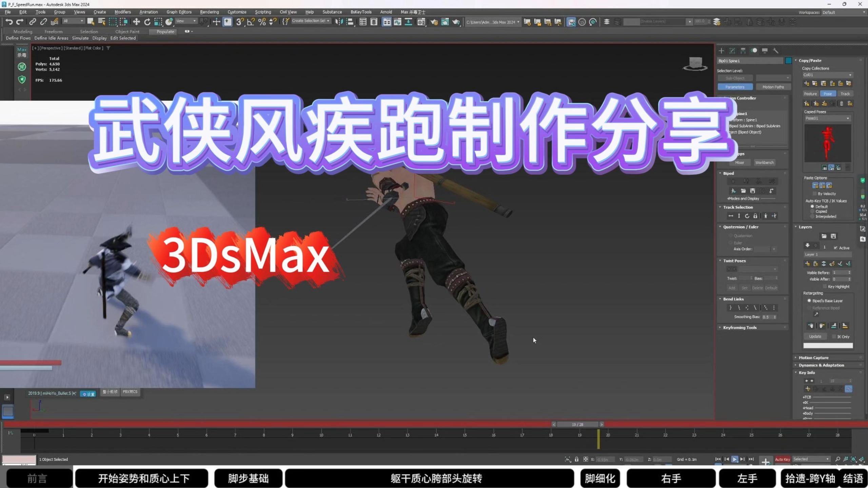Viewport: 868px width, 488px height.
Task: Click the teal object color swatch
Action: [788, 61]
